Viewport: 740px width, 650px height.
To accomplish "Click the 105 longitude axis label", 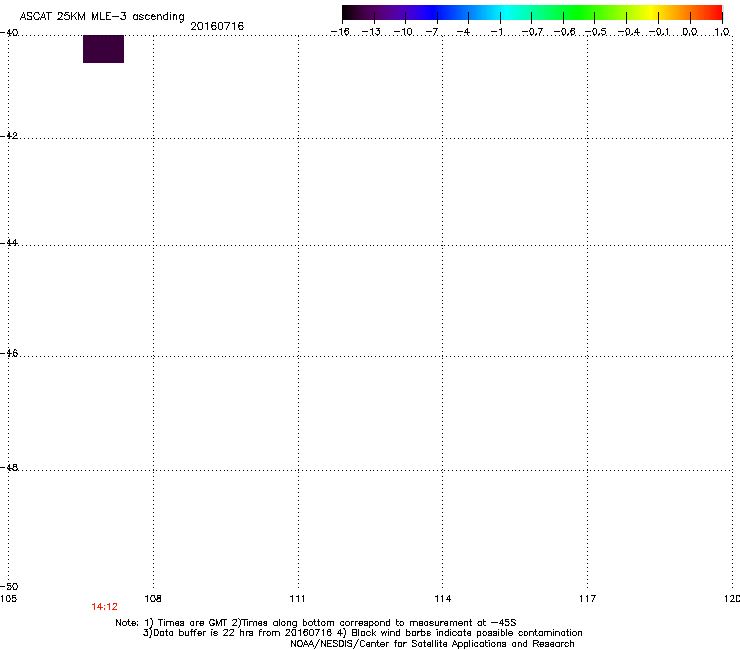I will click(x=8, y=599).
